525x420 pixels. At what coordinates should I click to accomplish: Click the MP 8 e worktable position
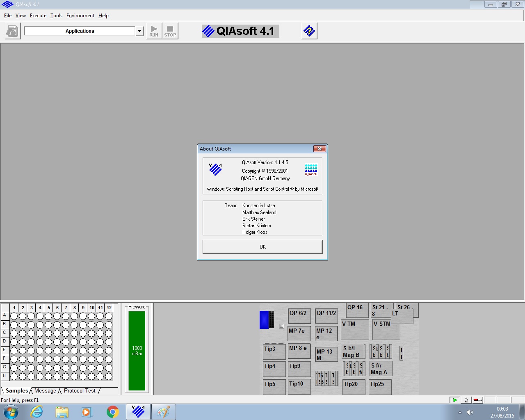pyautogui.click(x=299, y=351)
